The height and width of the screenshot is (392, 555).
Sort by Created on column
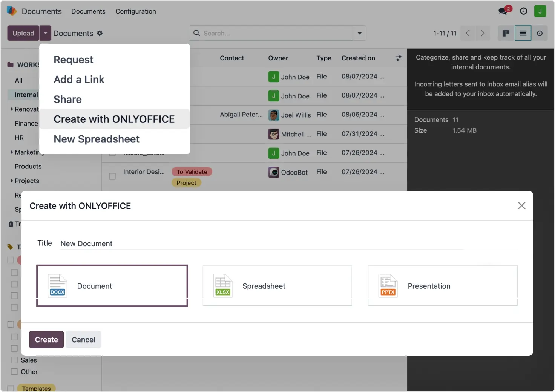coord(358,58)
